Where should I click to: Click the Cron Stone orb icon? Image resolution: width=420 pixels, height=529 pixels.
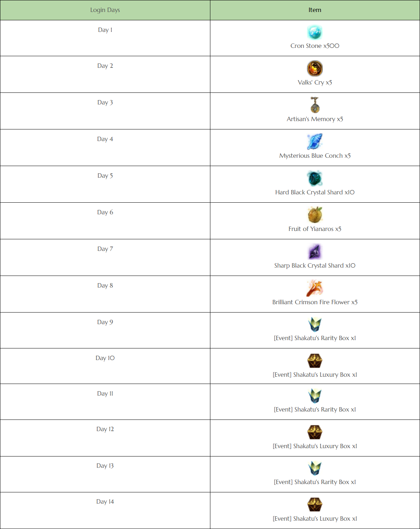[x=314, y=32]
